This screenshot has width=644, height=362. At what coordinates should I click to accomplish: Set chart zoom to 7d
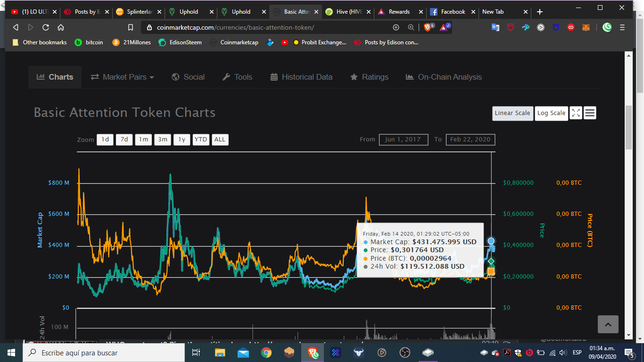(124, 140)
